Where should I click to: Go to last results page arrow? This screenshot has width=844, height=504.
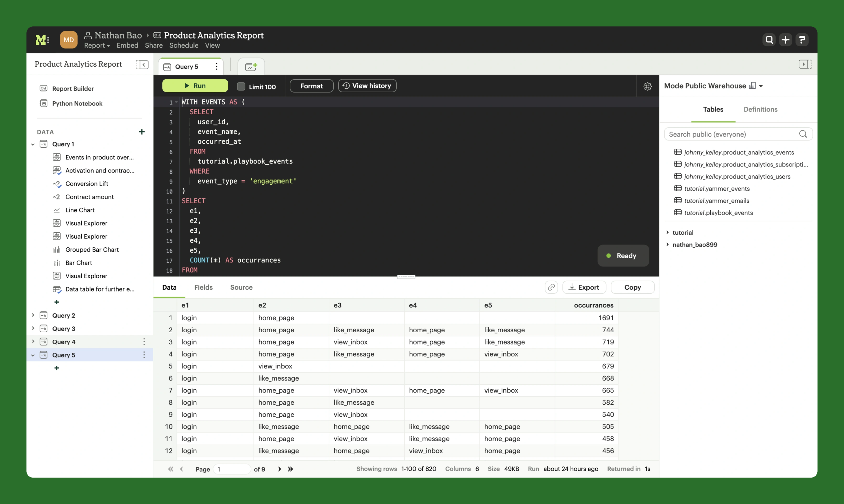point(290,469)
